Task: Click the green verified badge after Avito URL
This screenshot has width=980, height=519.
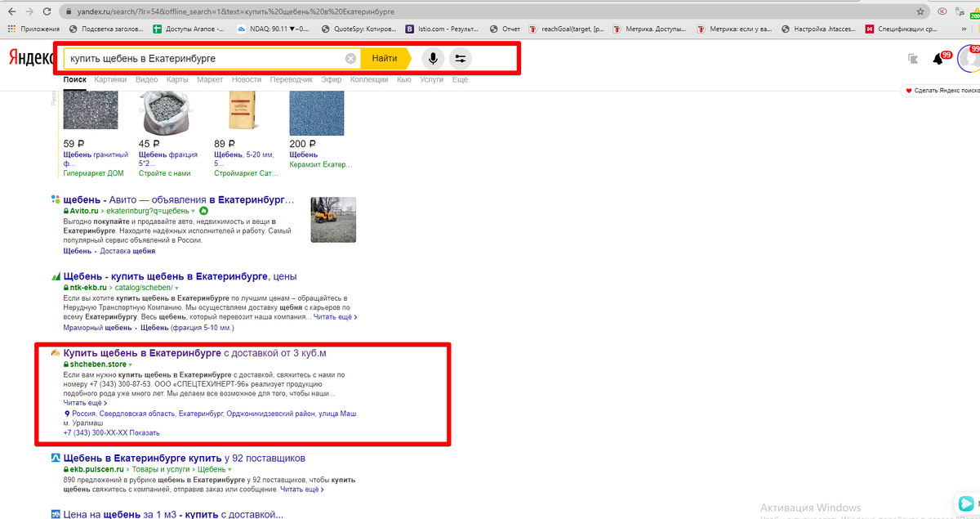Action: point(203,210)
